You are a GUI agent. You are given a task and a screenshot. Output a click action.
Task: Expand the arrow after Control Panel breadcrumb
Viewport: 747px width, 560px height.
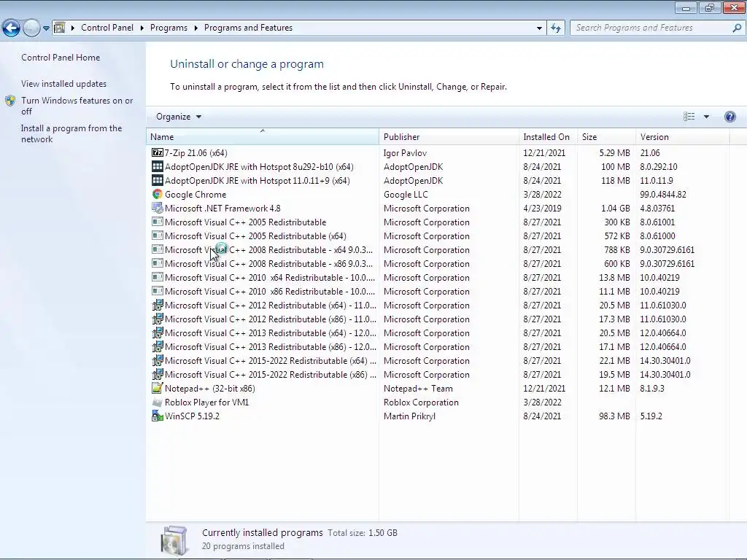[x=142, y=28]
